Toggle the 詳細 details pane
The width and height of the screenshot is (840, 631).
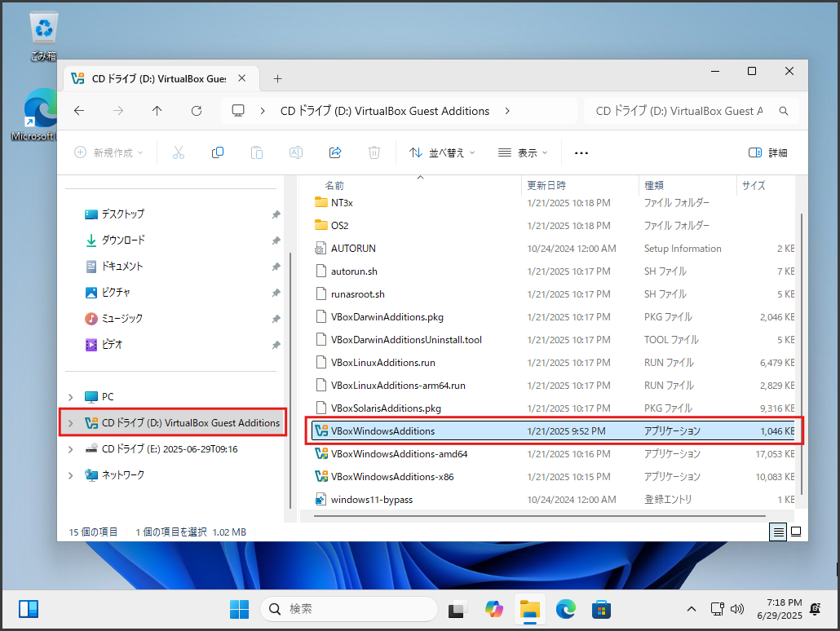(767, 152)
